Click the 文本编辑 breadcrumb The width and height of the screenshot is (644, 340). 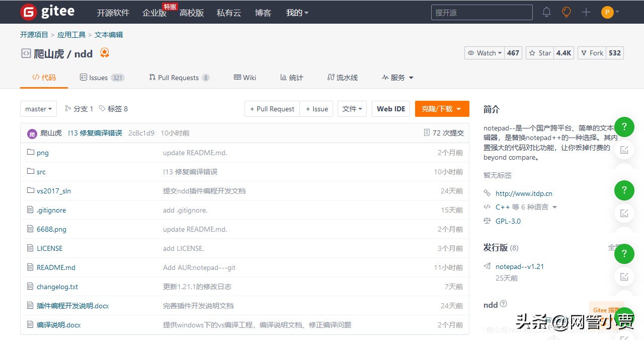(x=109, y=35)
